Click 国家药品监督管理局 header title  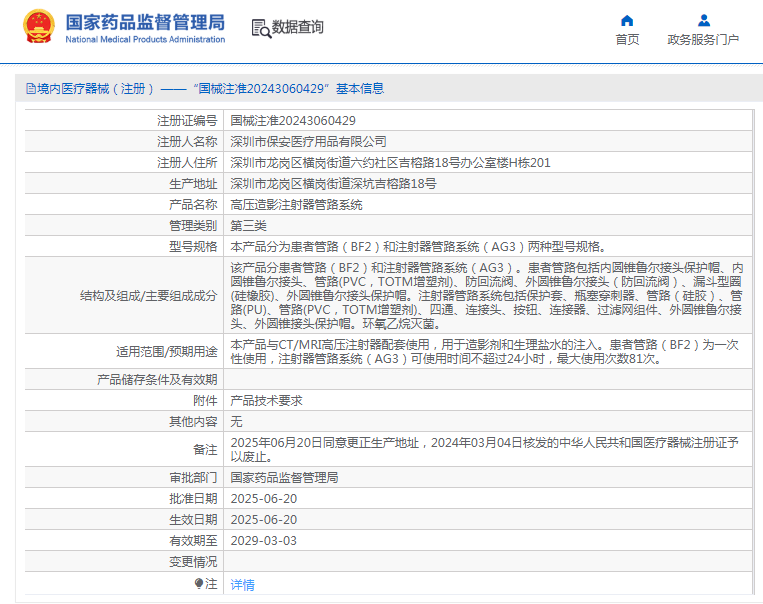[x=145, y=22]
